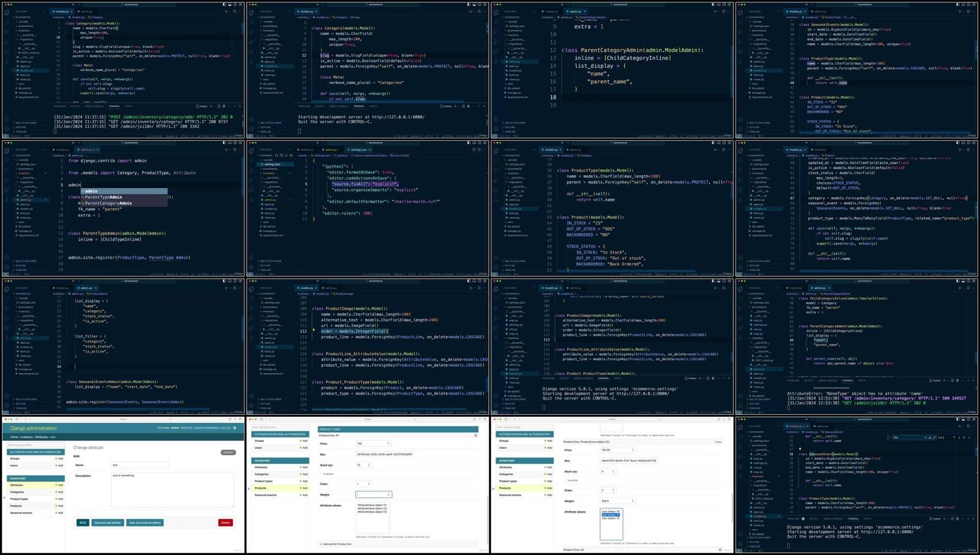Collapse inventory folder in autocomplete-popup window's explorer
Image resolution: width=980 pixels, height=555 pixels.
tap(24, 173)
